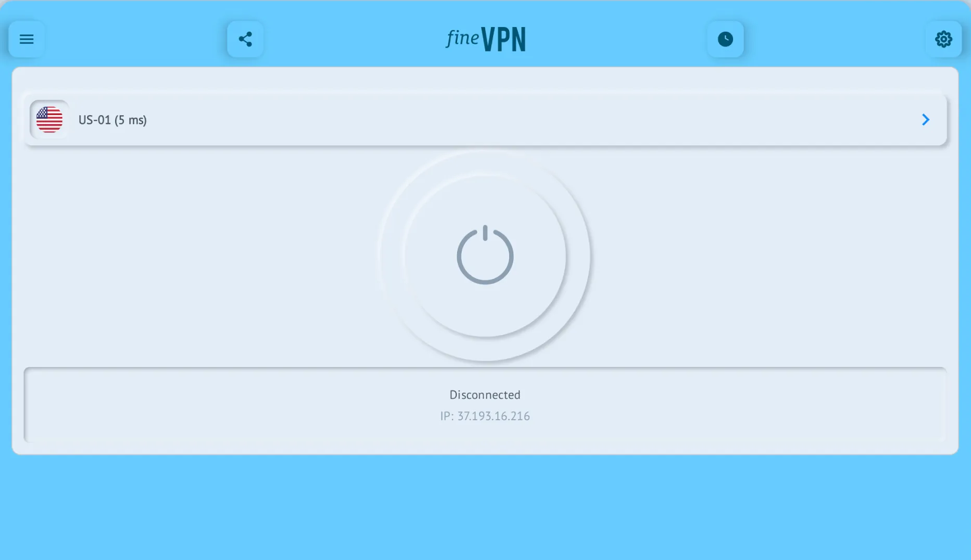Select the US-01 (5 ms) label

point(112,120)
